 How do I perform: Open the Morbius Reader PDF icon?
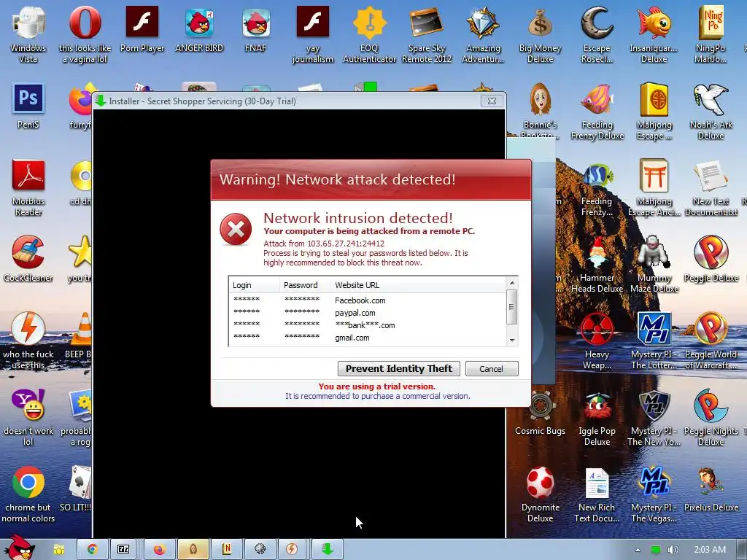[x=28, y=187]
